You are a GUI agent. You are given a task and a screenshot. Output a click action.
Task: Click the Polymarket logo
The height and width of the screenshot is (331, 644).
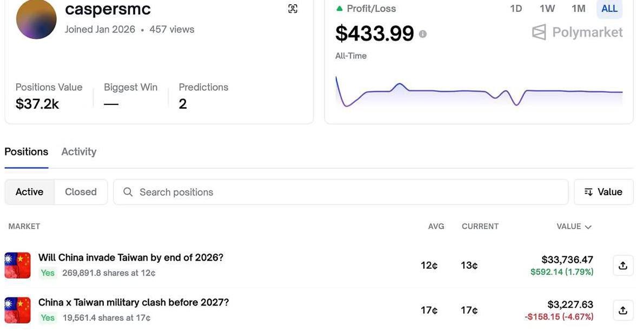pos(577,32)
